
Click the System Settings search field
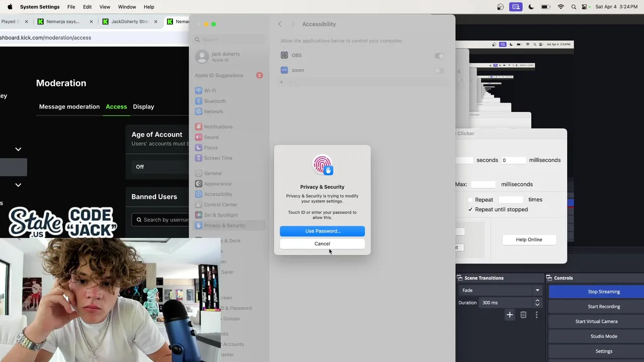click(229, 39)
